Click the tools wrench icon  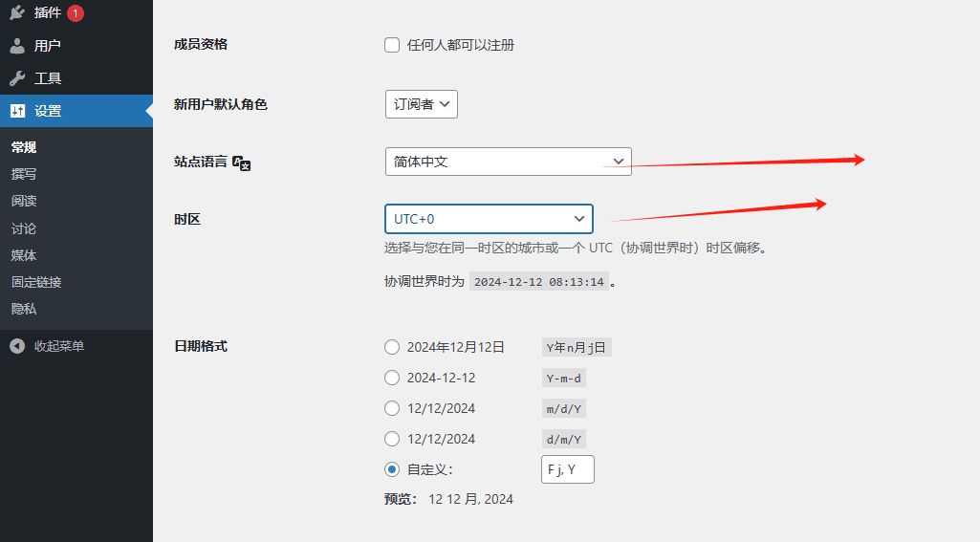pyautogui.click(x=17, y=78)
